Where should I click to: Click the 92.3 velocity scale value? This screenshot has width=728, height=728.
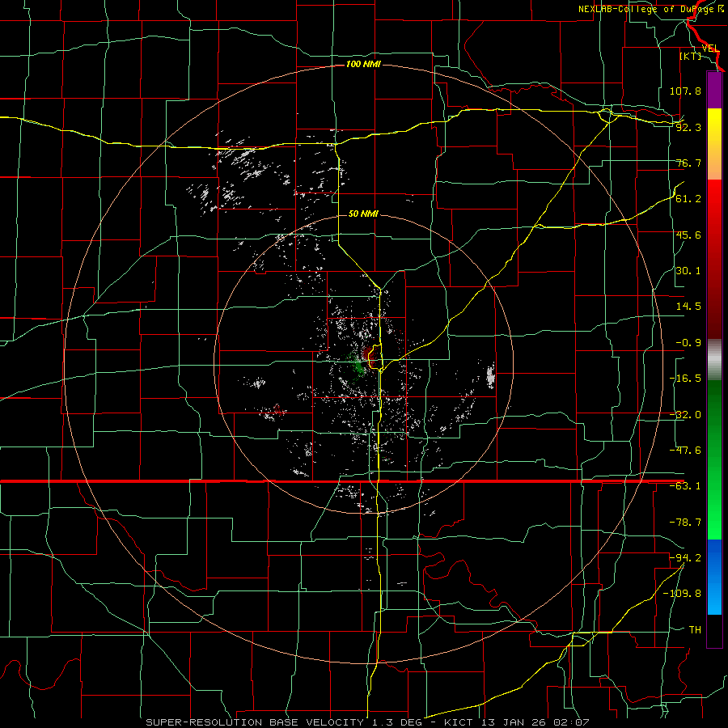tap(688, 127)
